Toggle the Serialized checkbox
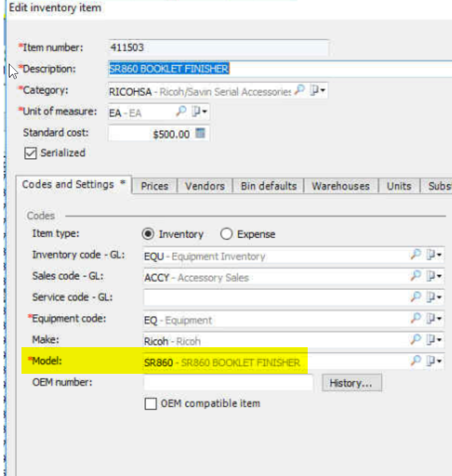This screenshot has width=452, height=476. coord(30,153)
